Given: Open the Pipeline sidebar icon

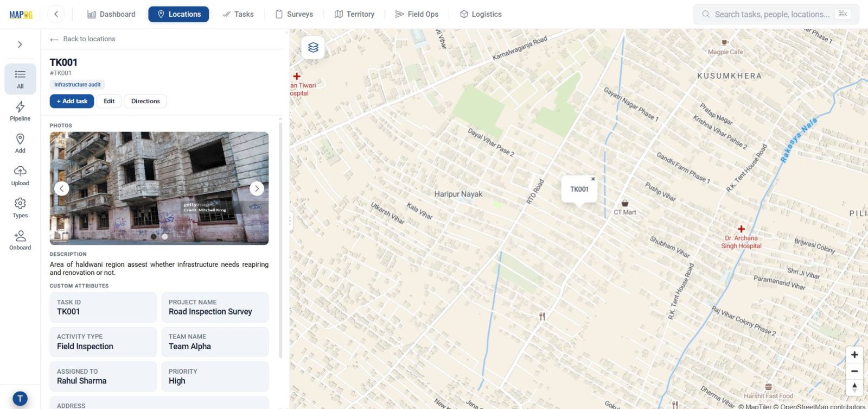Looking at the screenshot, I should click(x=20, y=111).
